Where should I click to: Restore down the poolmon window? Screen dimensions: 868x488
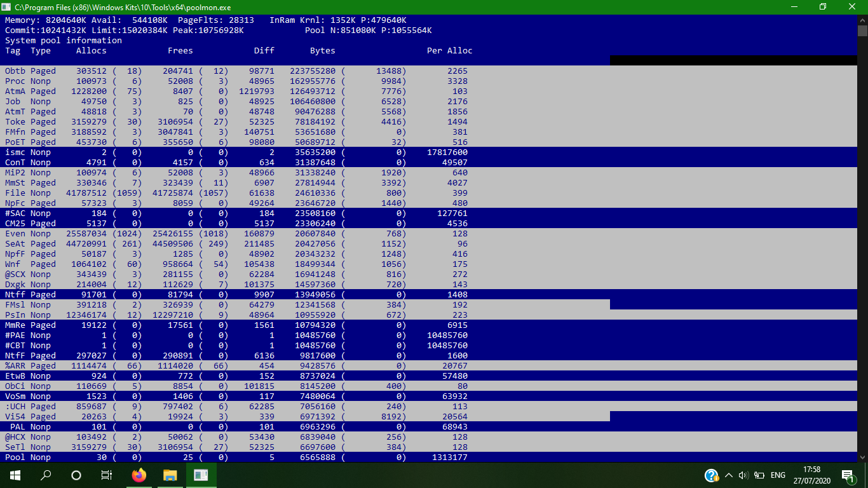tap(823, 6)
